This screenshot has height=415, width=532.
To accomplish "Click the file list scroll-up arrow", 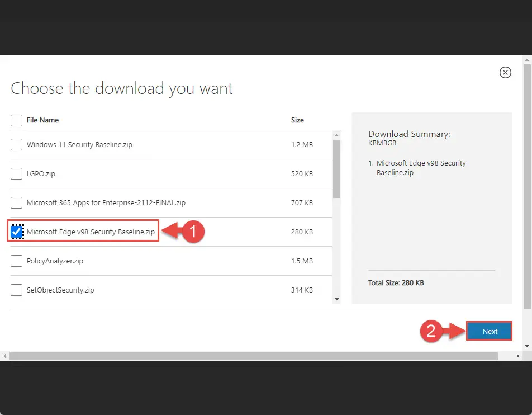I will (336, 135).
